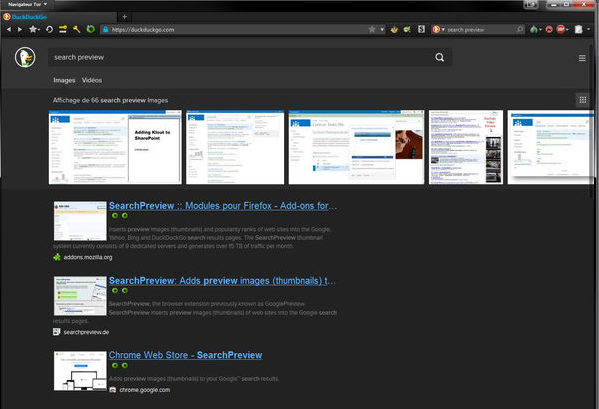
Task: Go forward with the forward arrow
Action: tap(19, 29)
